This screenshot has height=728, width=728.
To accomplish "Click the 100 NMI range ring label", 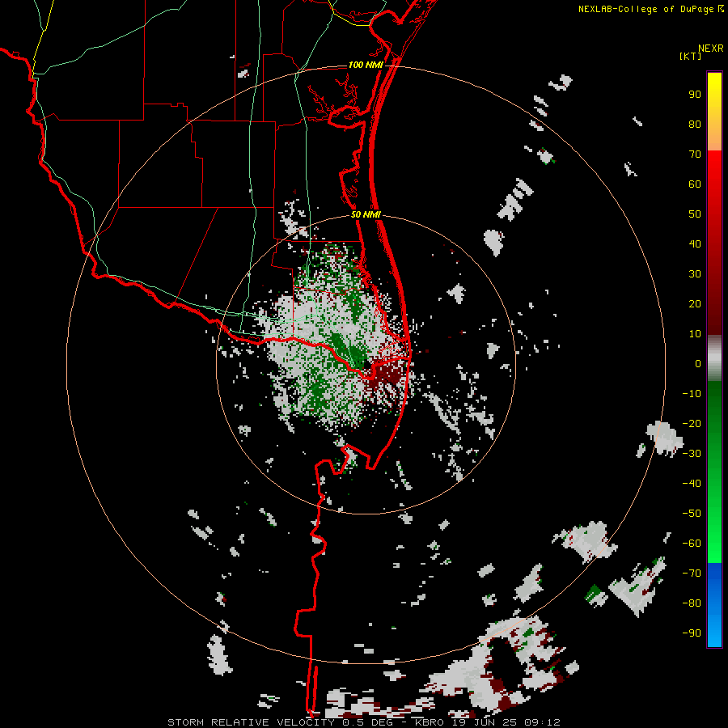I will click(x=366, y=65).
